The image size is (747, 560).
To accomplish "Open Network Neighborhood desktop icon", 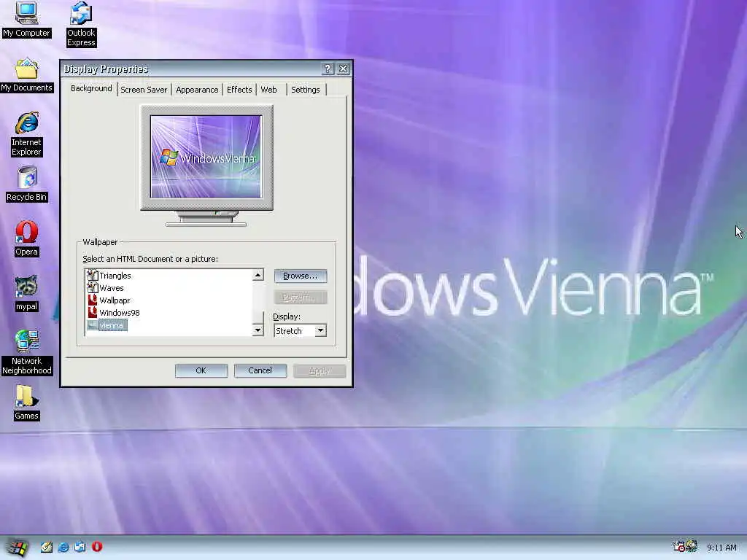I will 26,352.
